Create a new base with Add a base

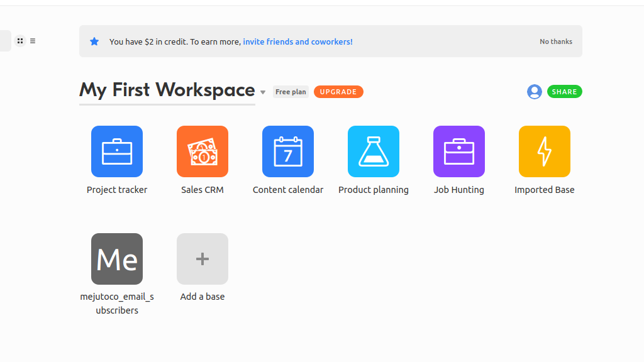tap(203, 258)
